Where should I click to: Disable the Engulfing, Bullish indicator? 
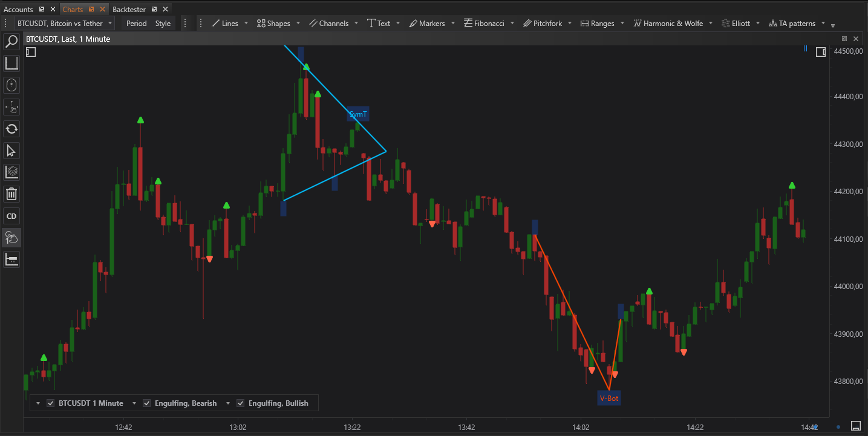click(240, 403)
